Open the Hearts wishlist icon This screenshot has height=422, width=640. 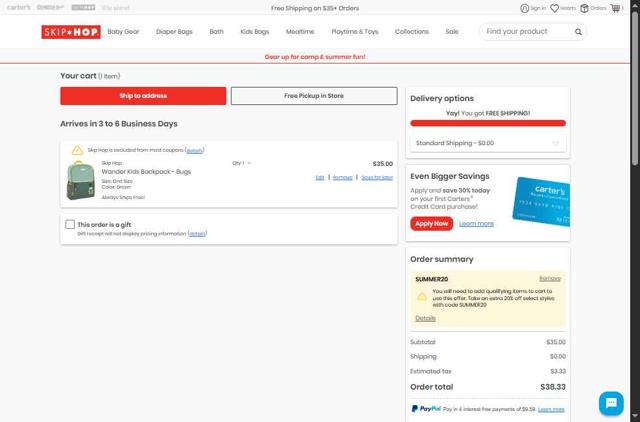pos(554,8)
